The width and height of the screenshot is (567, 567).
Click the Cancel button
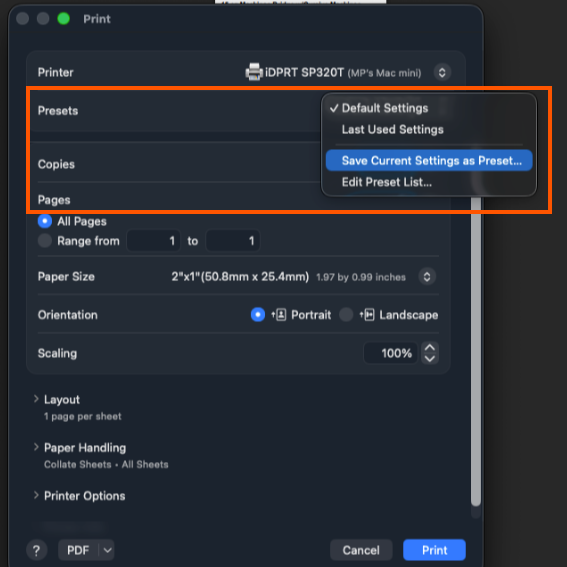361,550
